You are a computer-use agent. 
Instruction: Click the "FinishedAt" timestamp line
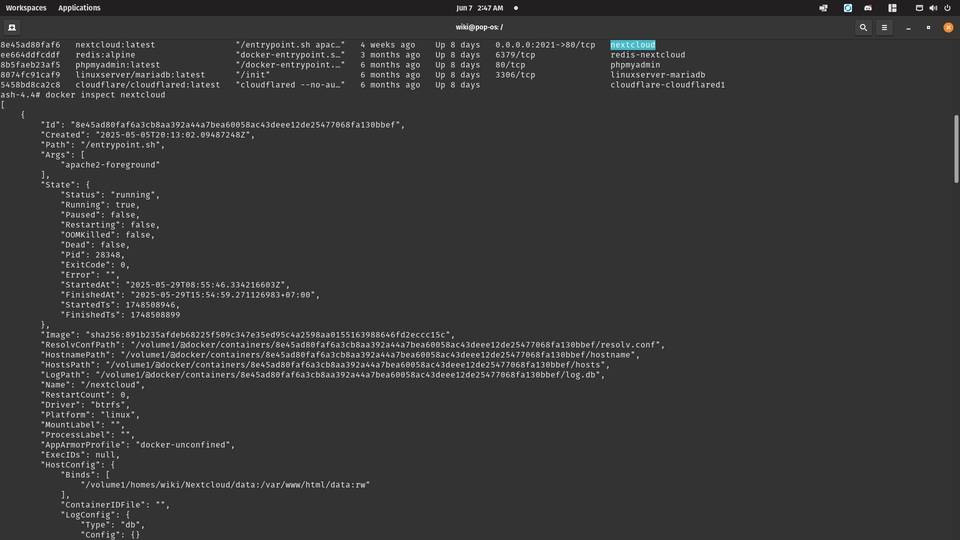[190, 294]
